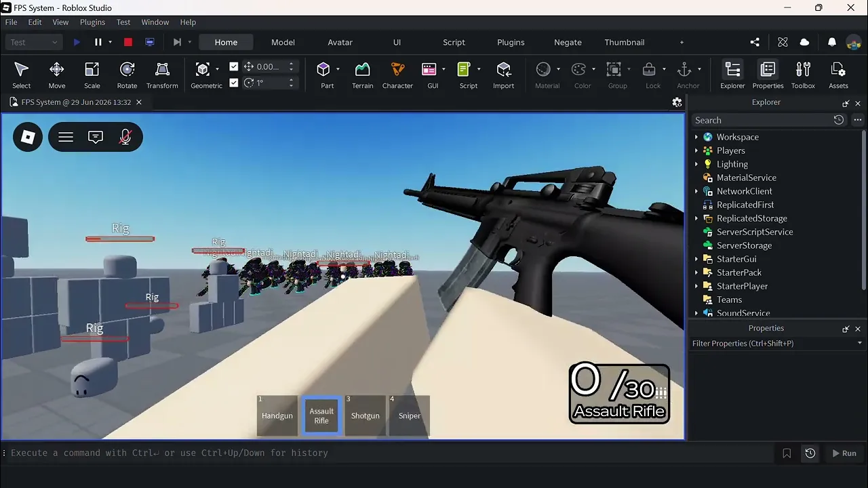Pick the Scale tool

92,75
